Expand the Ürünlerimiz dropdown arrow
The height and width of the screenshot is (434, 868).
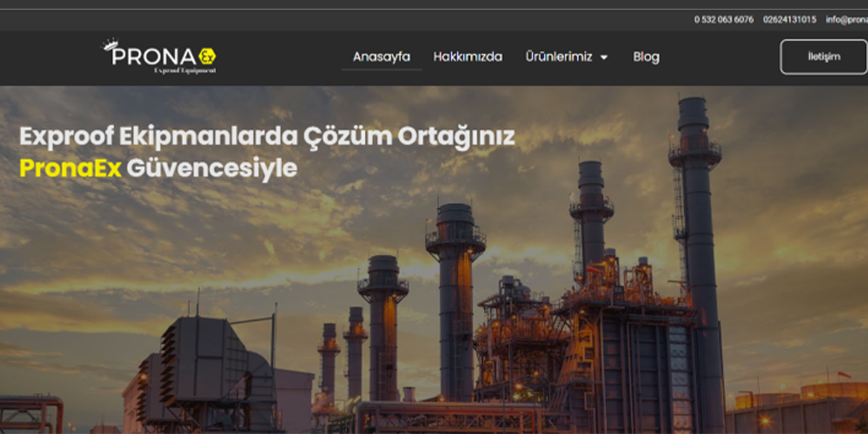(604, 58)
